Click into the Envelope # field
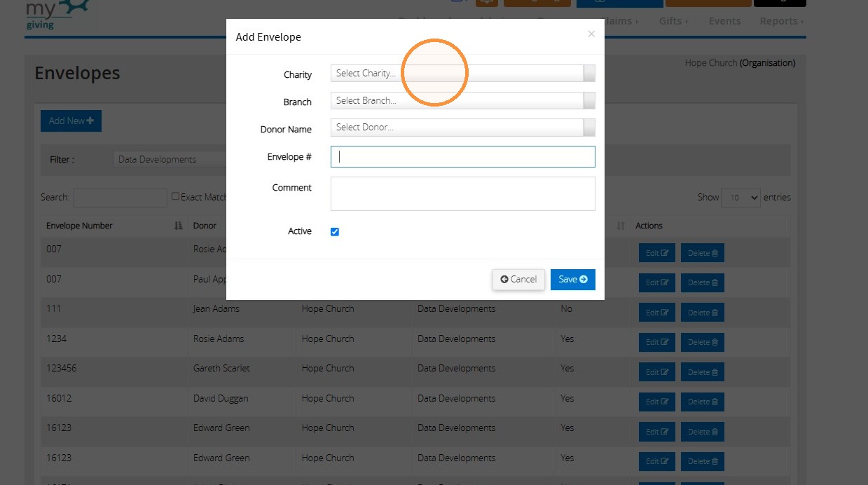This screenshot has height=485, width=868. (x=462, y=156)
